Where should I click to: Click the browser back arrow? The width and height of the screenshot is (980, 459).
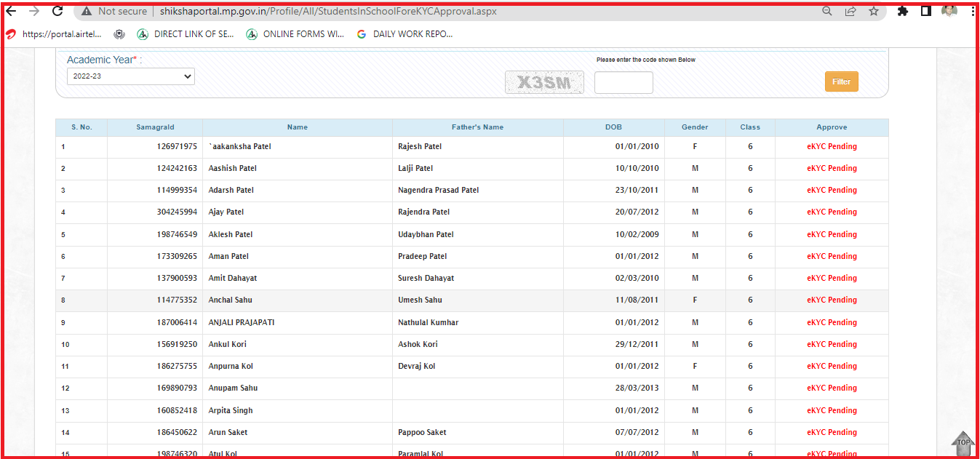pyautogui.click(x=11, y=12)
